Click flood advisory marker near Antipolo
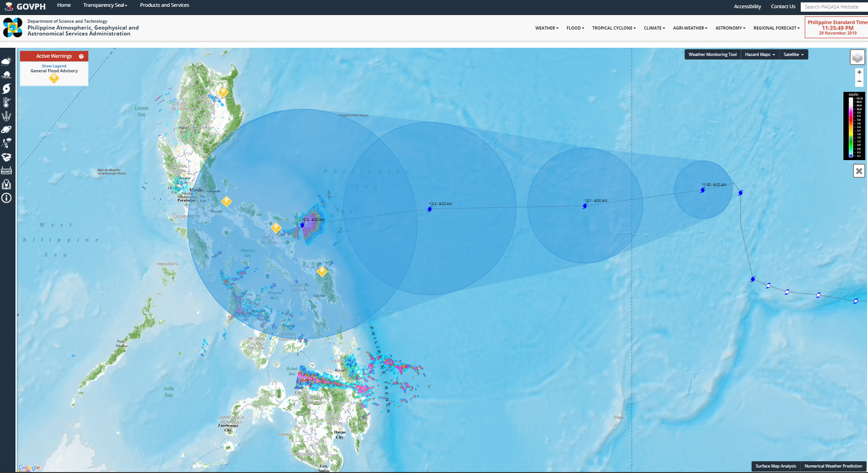Image resolution: width=868 pixels, height=473 pixels. (226, 201)
